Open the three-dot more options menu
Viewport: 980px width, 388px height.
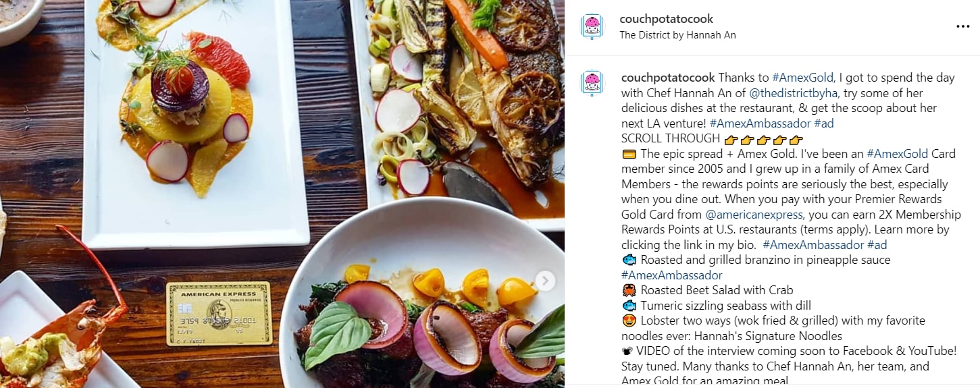[962, 26]
